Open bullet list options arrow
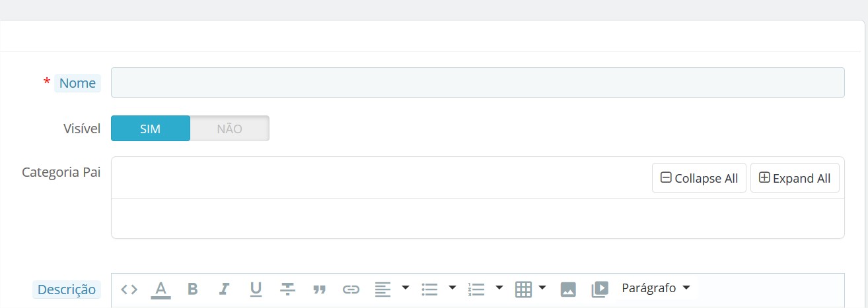868x308 pixels. (452, 288)
